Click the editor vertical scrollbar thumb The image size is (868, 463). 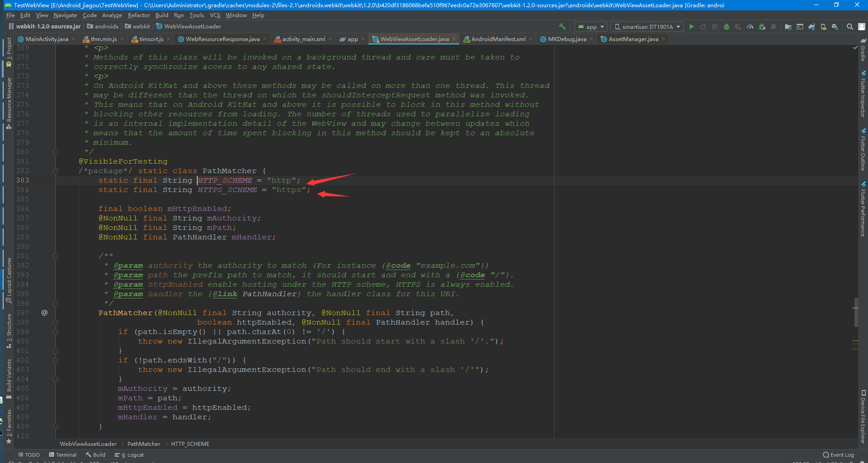(855, 312)
